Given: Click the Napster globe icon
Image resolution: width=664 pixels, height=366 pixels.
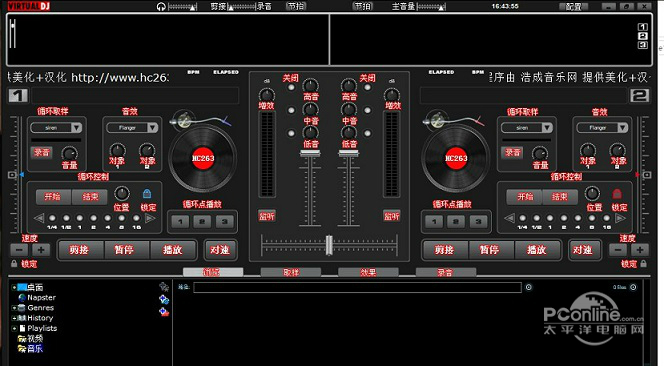Looking at the screenshot, I should point(22,297).
